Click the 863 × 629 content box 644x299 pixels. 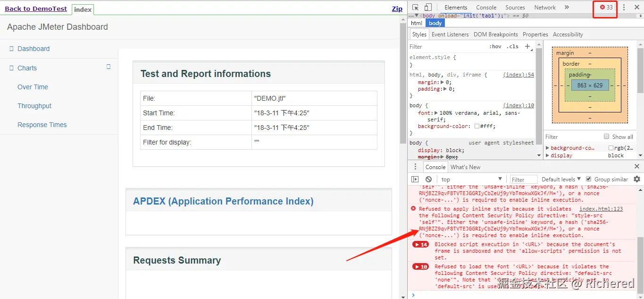tap(590, 85)
